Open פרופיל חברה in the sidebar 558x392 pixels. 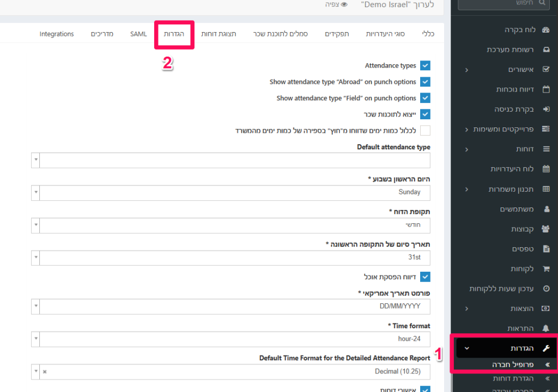click(509, 364)
